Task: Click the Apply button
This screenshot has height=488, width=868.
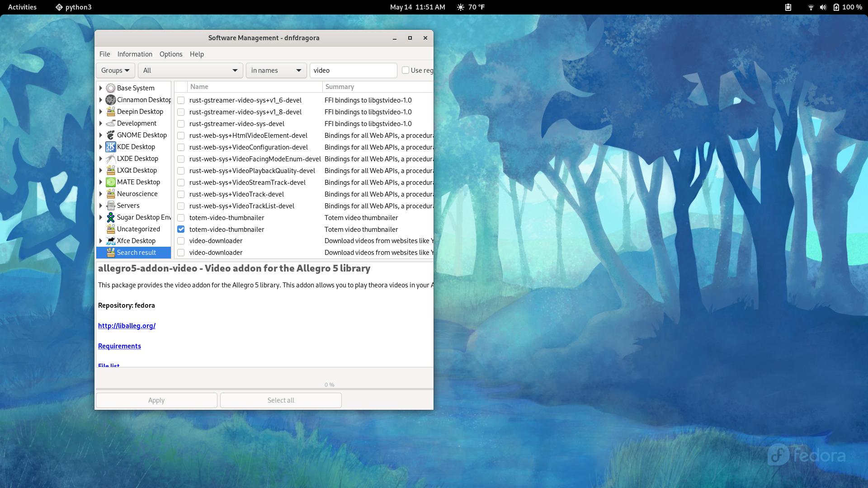Action: (156, 400)
